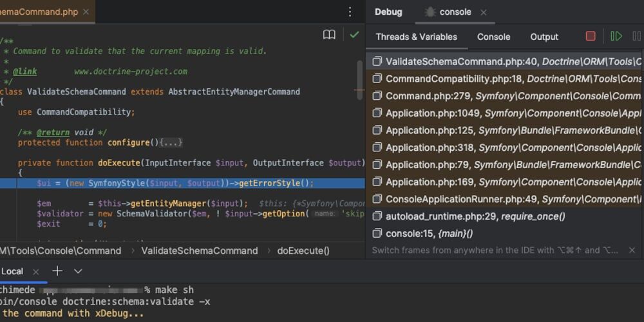Select the Local terminal tab

tap(12, 272)
